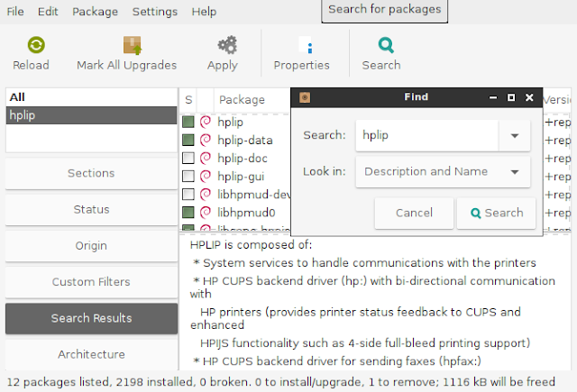Select the libhpmud0 package name
Screen dimensions: 577x392
pyautogui.click(x=246, y=212)
